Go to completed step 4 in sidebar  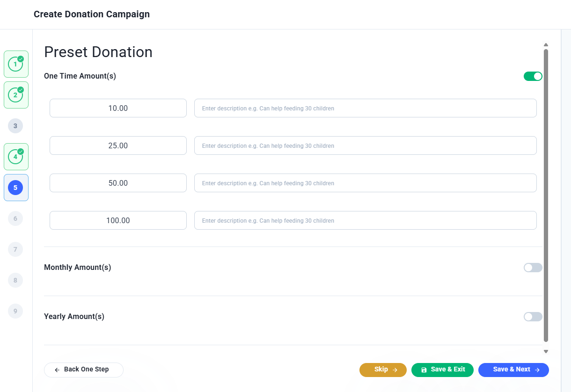[16, 157]
